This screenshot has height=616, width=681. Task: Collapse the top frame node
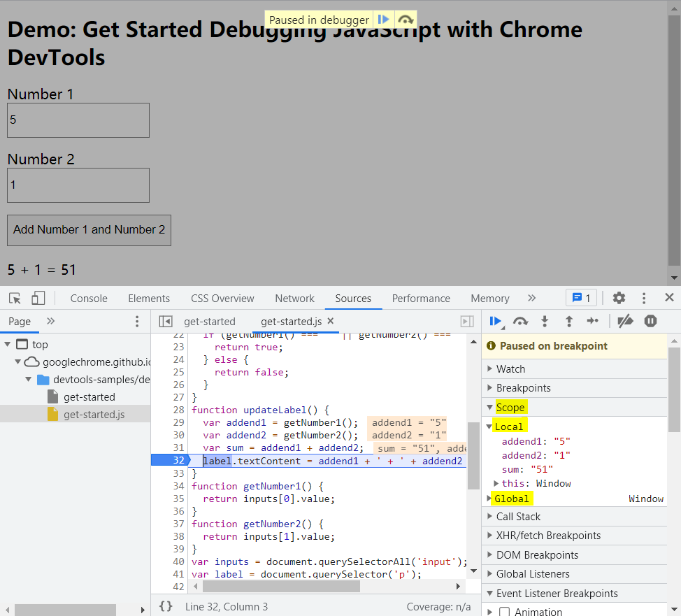point(8,345)
